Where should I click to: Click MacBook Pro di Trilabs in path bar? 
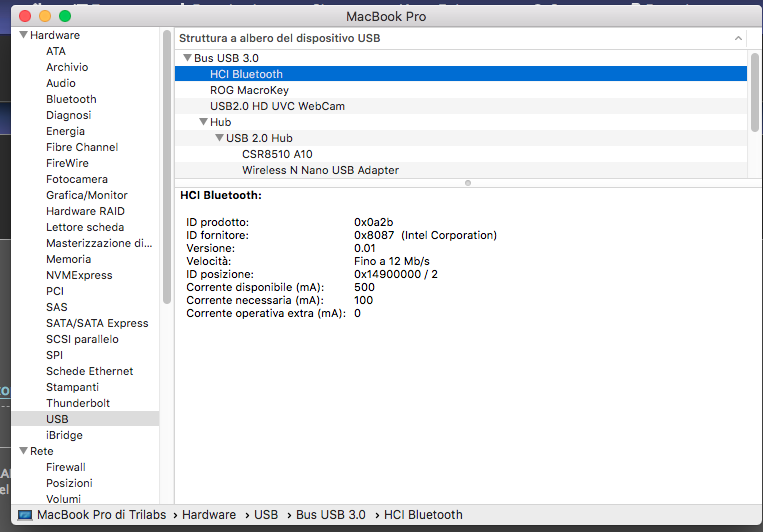pyautogui.click(x=101, y=515)
